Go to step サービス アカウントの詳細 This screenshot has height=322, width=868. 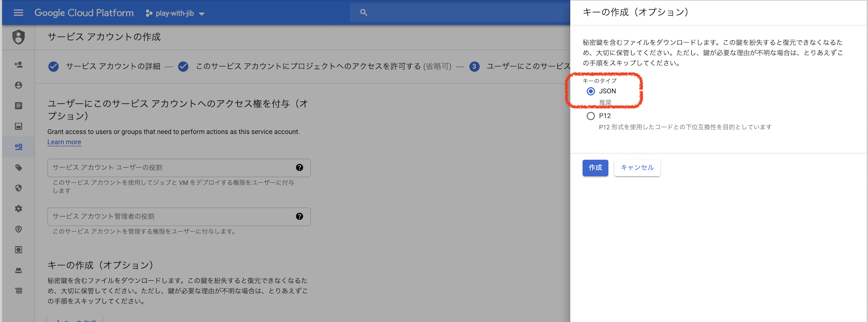104,66
